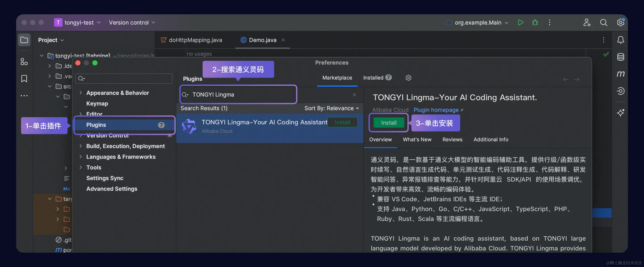Click the Debug bug icon
The height and width of the screenshot is (267, 644).
click(535, 23)
